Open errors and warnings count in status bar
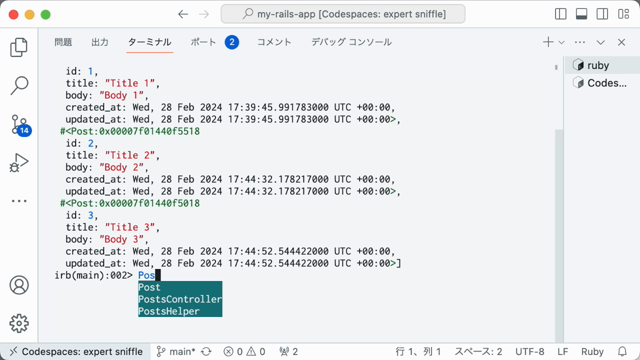Screen dimensions: 640x360 point(244,351)
